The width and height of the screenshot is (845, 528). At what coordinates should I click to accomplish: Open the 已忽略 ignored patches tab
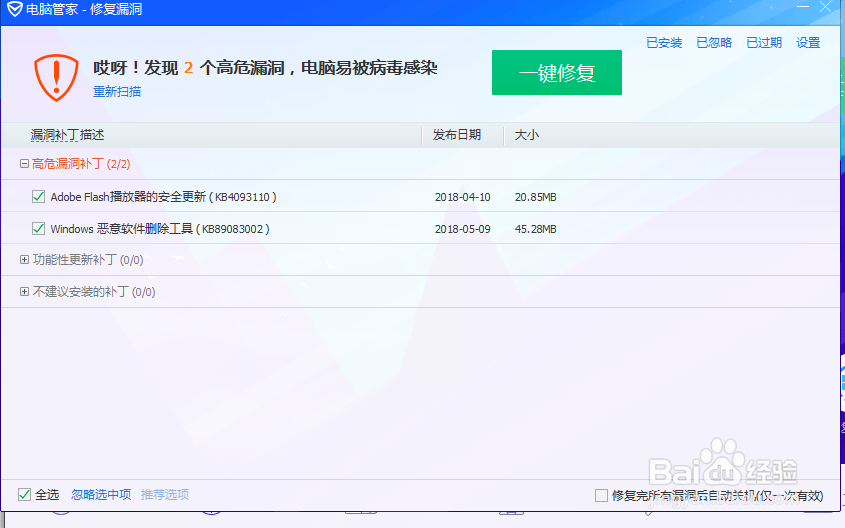point(714,43)
